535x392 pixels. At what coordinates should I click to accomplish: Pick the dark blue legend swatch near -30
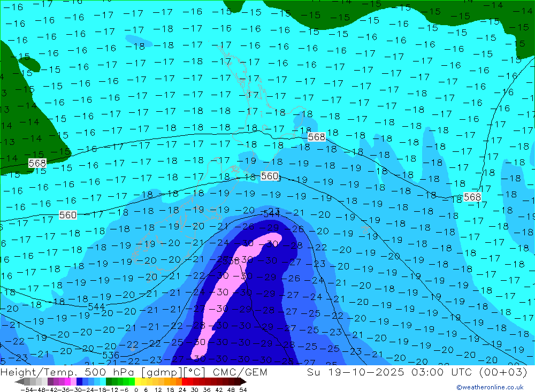click(79, 381)
